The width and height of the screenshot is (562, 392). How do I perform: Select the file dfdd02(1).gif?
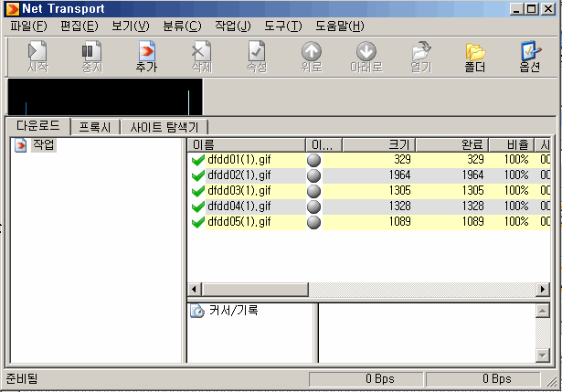(239, 175)
